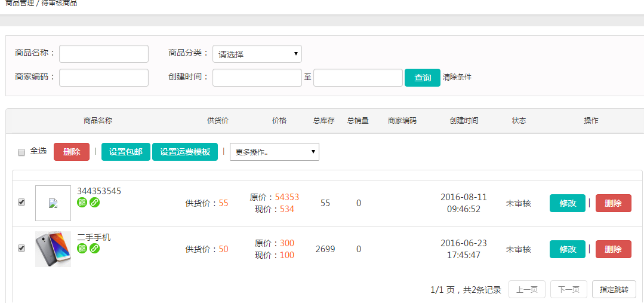
Task: Click link icon under product 344353545
Action: pyautogui.click(x=94, y=203)
